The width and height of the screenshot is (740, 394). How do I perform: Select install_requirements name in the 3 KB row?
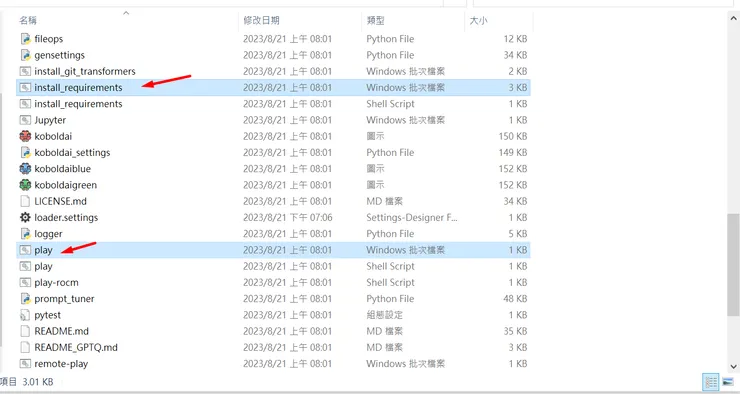[78, 87]
